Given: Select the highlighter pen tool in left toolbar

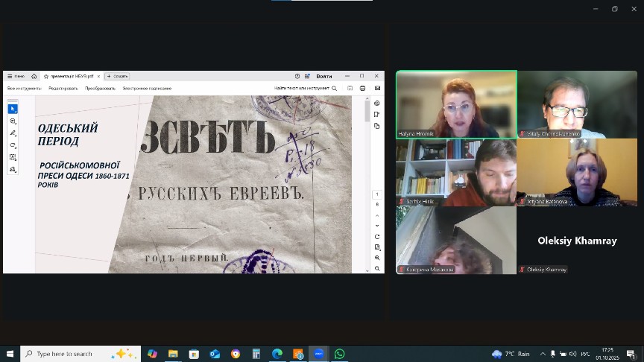Looking at the screenshot, I should point(13,133).
